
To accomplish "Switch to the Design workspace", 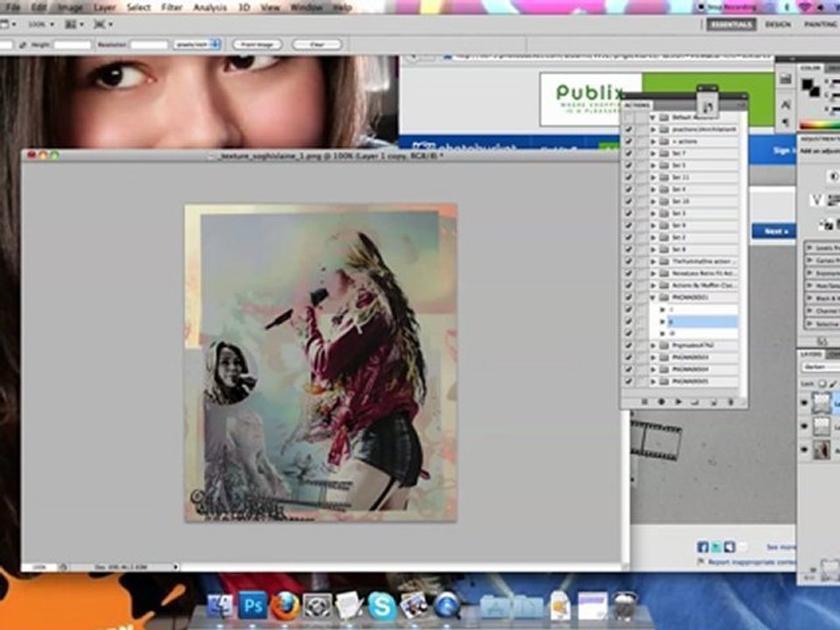I will [777, 24].
